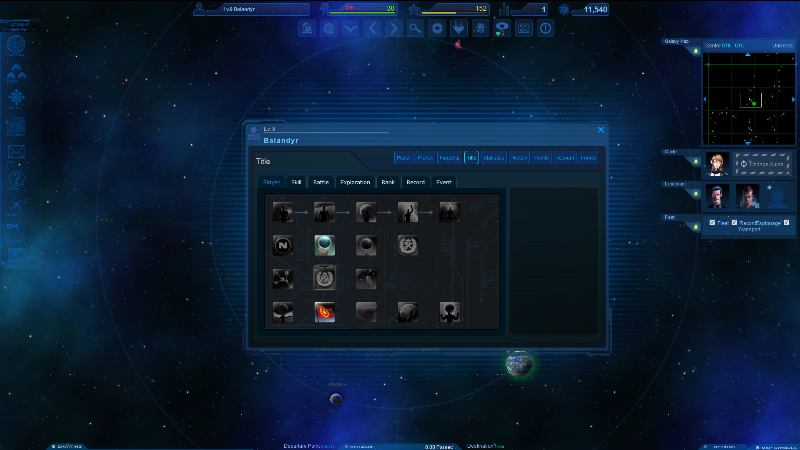The height and width of the screenshot is (450, 800).
Task: Pan galaxy map right with right arrow
Action: click(x=793, y=99)
